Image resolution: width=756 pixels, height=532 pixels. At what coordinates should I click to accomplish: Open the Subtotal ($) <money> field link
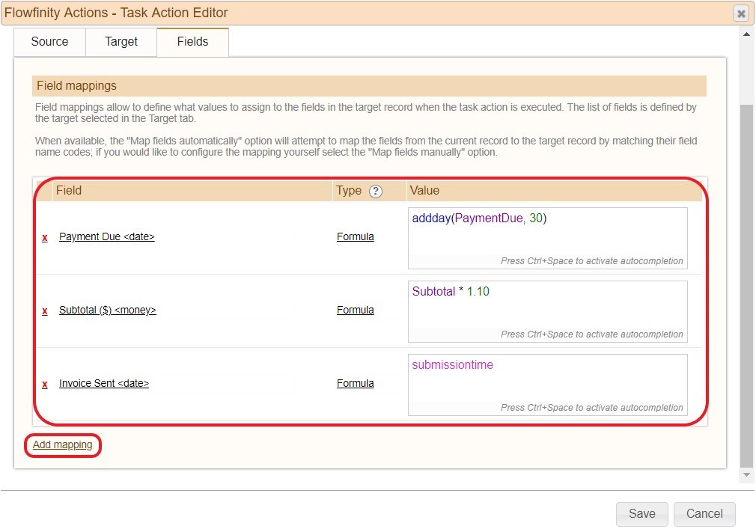click(108, 311)
